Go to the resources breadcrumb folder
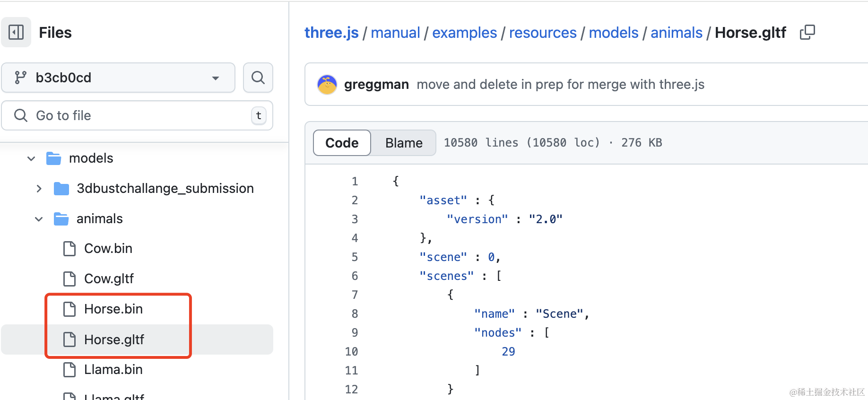This screenshot has height=400, width=868. click(x=543, y=33)
